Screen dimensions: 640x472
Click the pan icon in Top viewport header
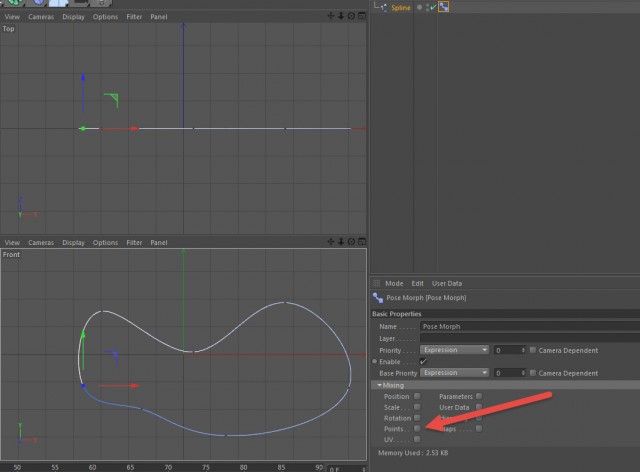tap(331, 16)
